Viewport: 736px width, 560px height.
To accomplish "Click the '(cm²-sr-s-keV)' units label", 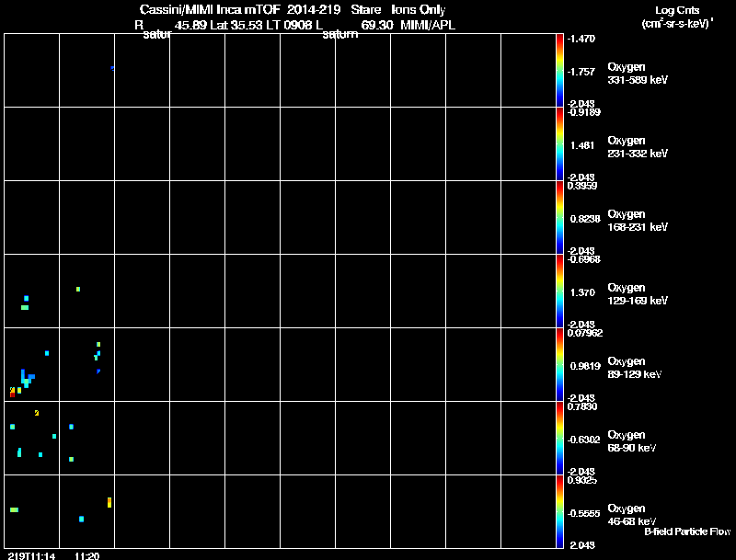I will click(676, 24).
